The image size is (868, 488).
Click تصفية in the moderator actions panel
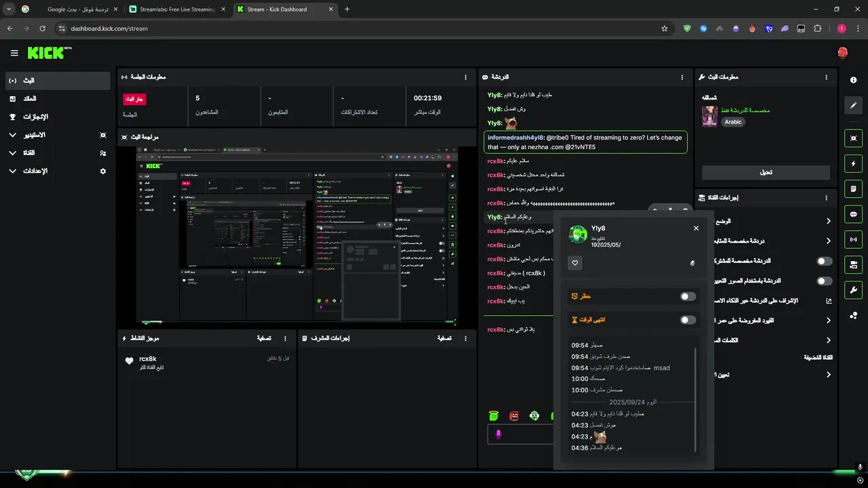click(444, 338)
